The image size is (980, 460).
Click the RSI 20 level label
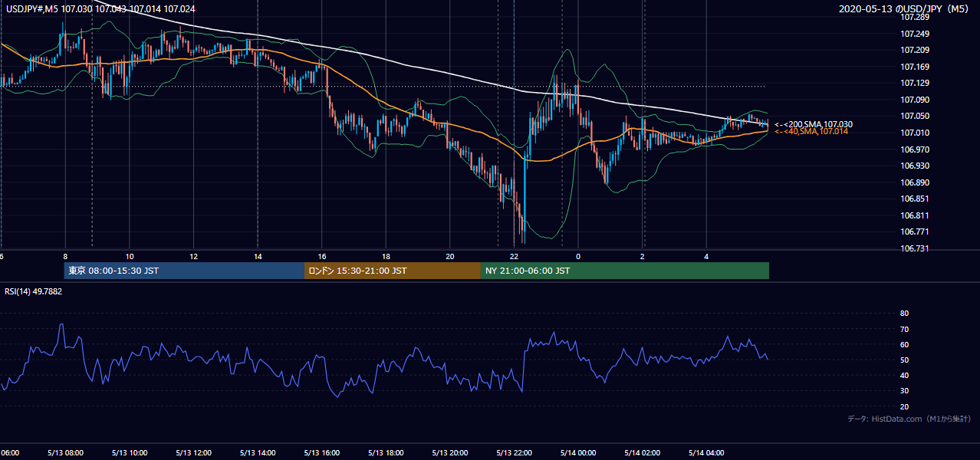tap(904, 406)
